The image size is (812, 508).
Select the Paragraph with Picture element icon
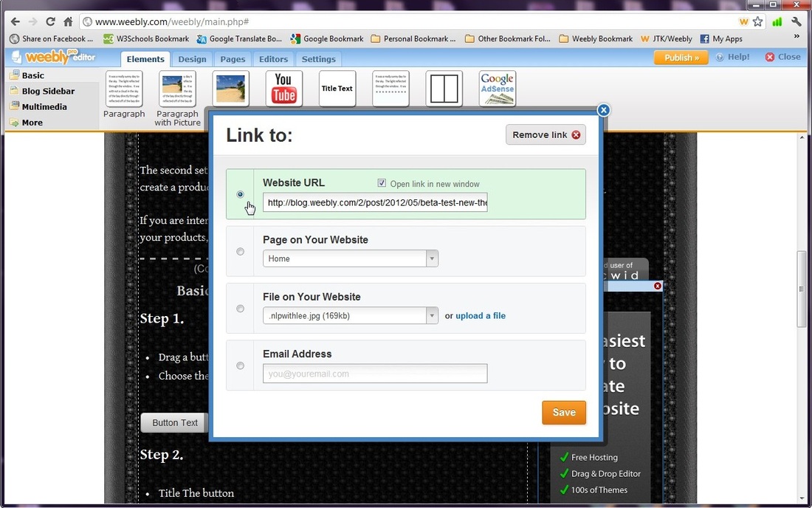pyautogui.click(x=178, y=89)
